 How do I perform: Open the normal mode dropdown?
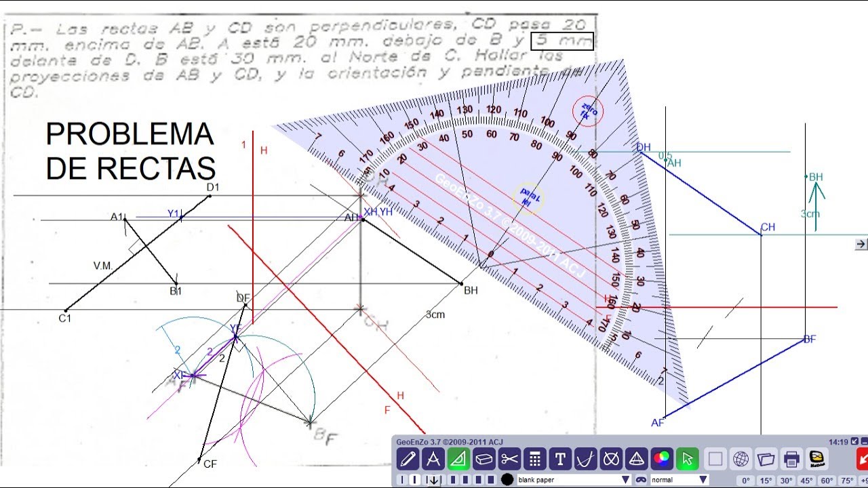point(679,480)
